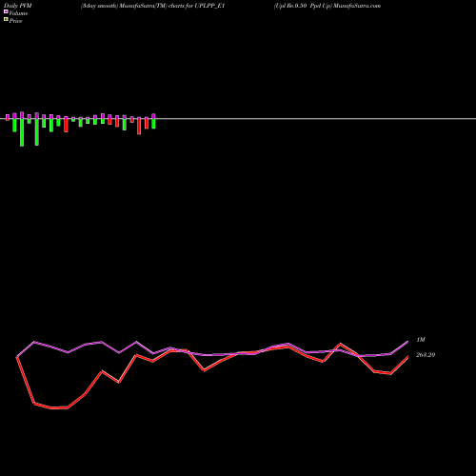Click the 'Volume' legend label
This screenshot has width=476, height=476.
tap(18, 13)
